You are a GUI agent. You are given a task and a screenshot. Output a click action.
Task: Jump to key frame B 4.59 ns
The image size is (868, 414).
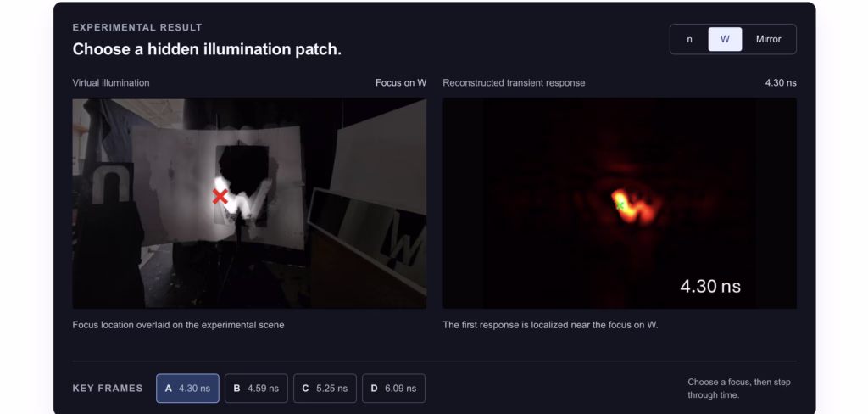pyautogui.click(x=256, y=389)
